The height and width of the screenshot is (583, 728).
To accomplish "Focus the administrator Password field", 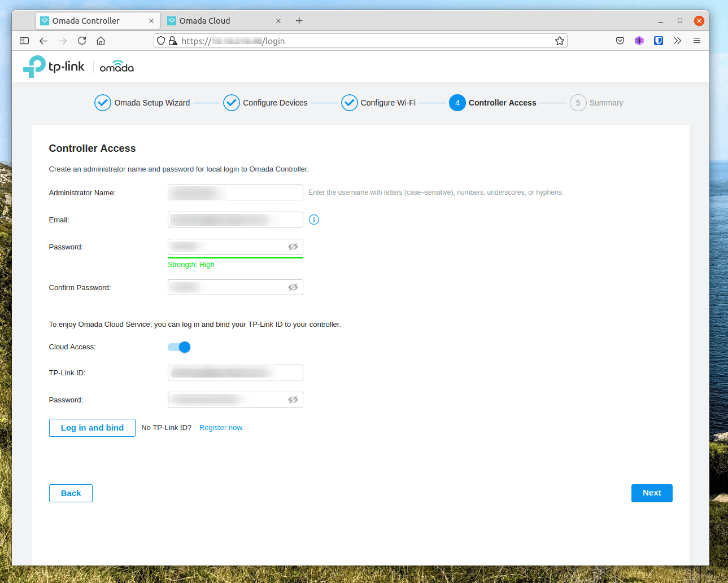I will pos(236,247).
